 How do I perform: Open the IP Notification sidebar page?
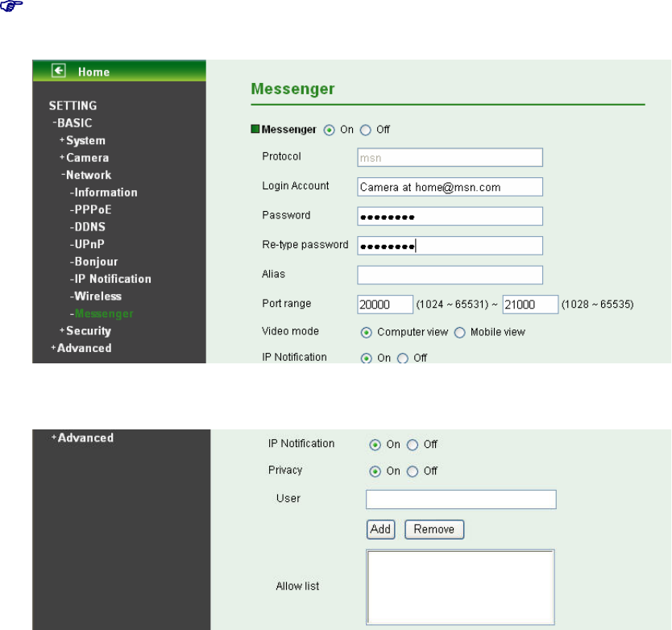click(110, 279)
